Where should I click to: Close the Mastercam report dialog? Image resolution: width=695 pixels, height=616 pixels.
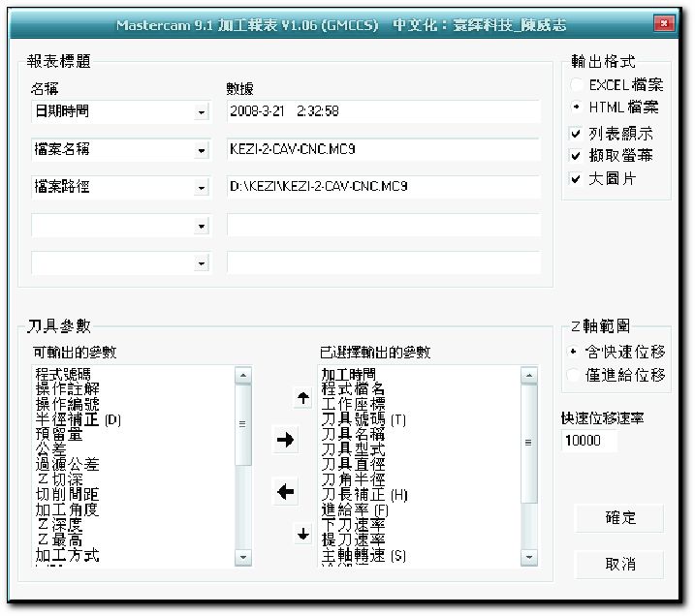664,23
